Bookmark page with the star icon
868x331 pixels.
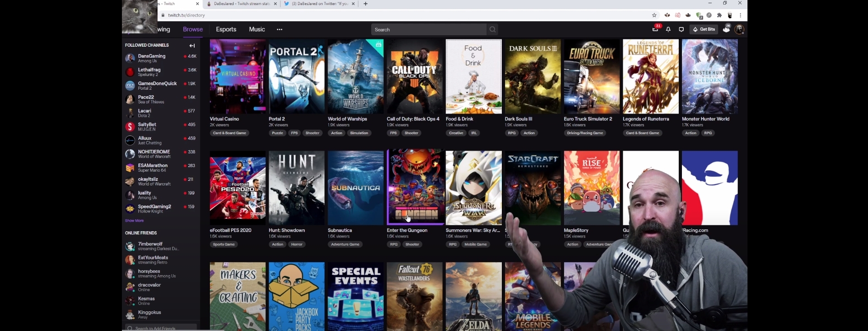click(654, 15)
